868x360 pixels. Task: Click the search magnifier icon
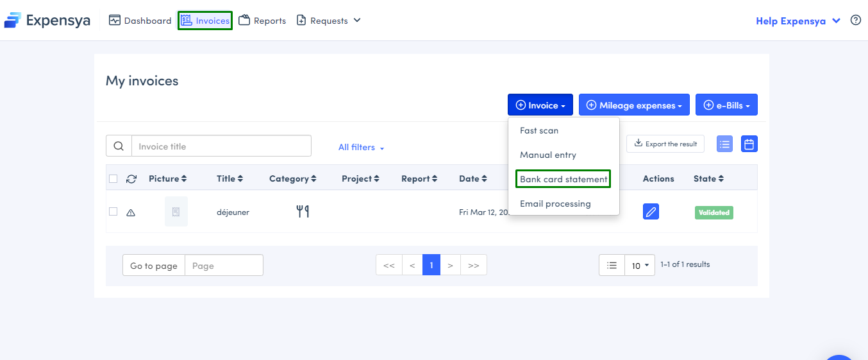[119, 146]
